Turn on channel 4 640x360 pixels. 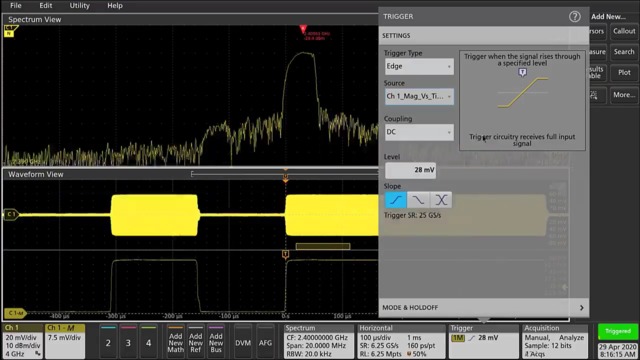coord(149,342)
